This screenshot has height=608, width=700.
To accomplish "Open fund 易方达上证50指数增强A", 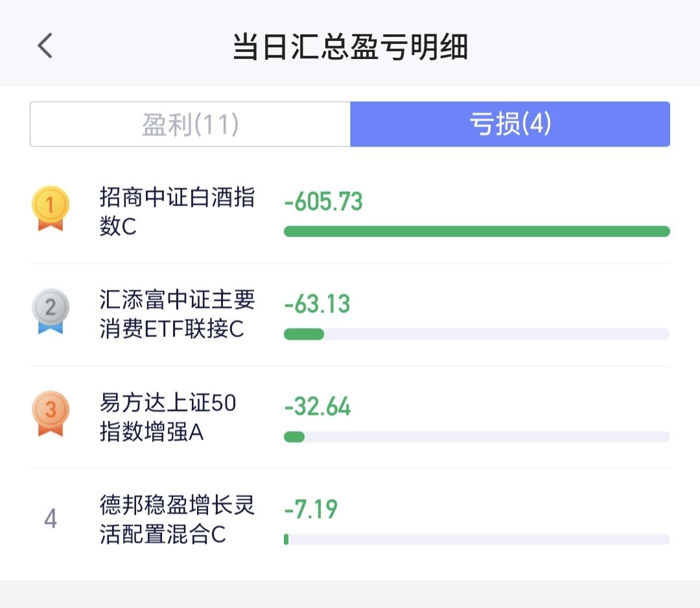I will point(168,417).
